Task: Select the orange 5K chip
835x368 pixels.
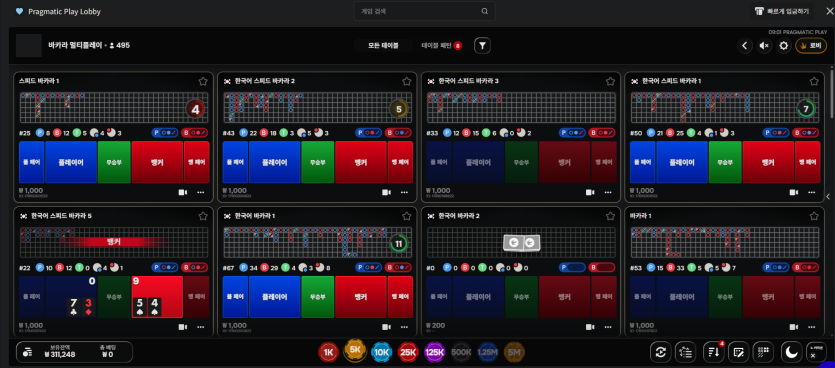Action: 355,350
